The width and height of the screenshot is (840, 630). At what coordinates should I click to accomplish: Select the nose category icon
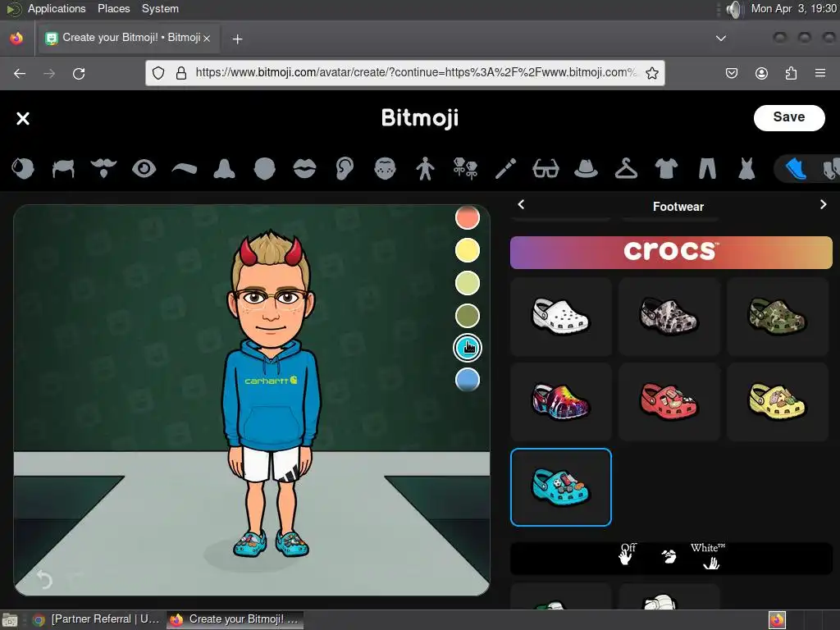tap(224, 168)
